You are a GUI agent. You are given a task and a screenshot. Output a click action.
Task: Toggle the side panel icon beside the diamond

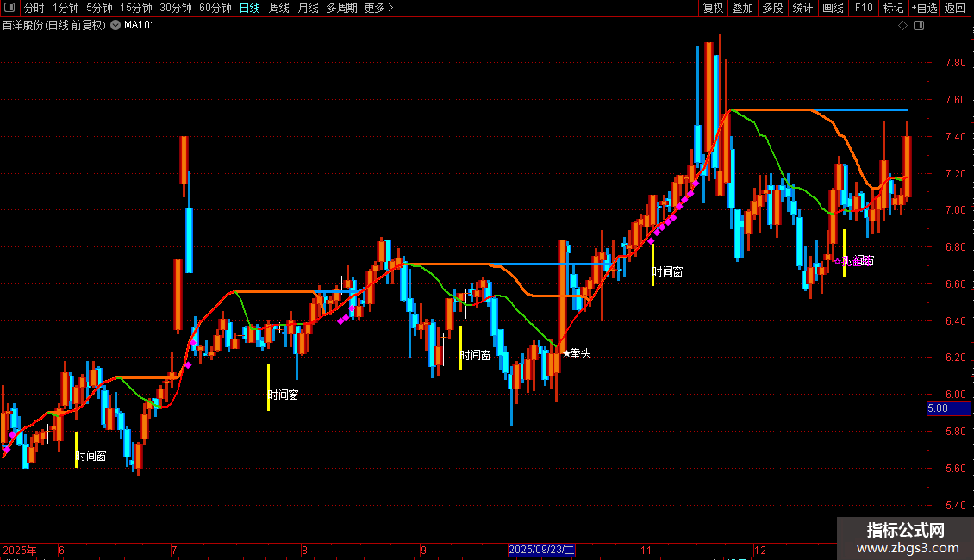point(919,26)
